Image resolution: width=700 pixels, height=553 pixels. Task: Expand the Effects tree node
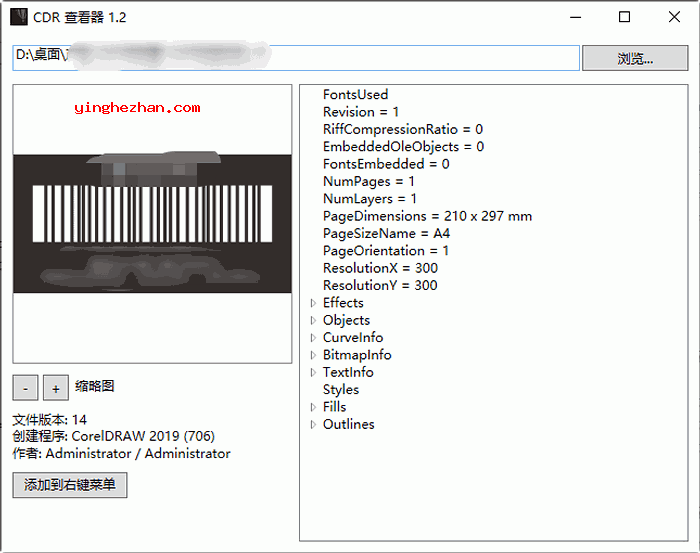pyautogui.click(x=313, y=303)
